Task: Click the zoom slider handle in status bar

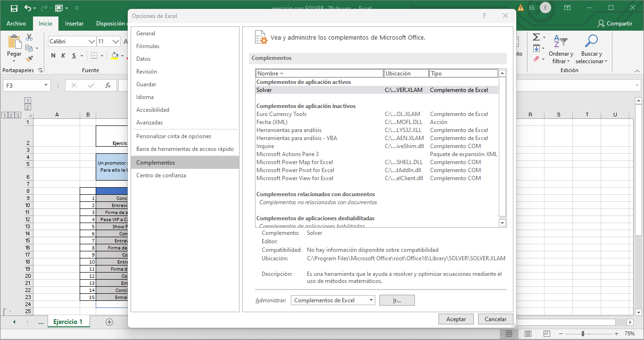Action: (583, 333)
